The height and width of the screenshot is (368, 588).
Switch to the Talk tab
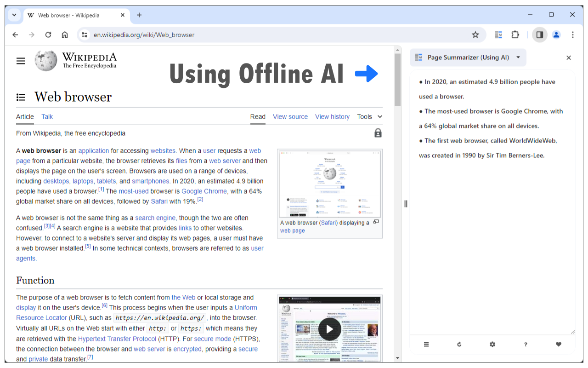coord(47,116)
